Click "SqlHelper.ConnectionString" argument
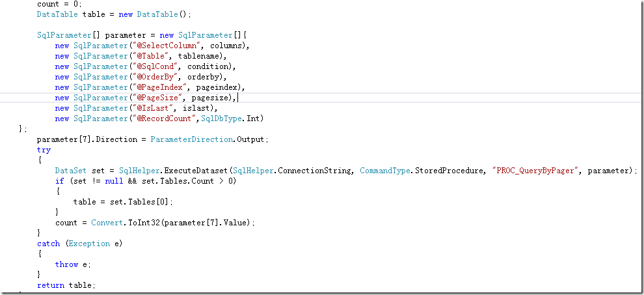Viewport: 644px width, 295px height. 291,171
